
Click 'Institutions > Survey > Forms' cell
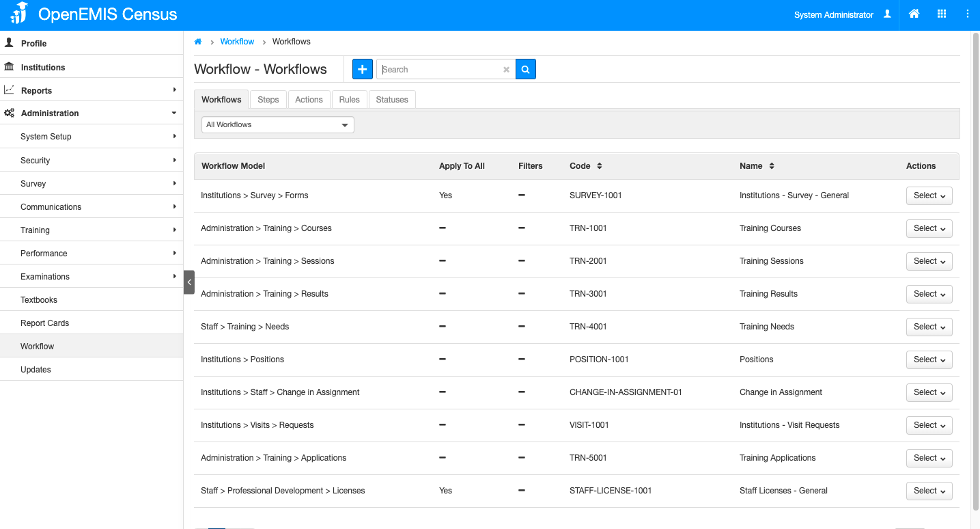click(255, 195)
